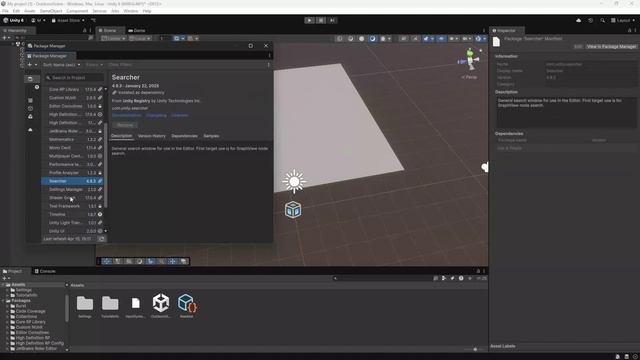
Task: Open the Layout dropdown
Action: [x=623, y=20]
